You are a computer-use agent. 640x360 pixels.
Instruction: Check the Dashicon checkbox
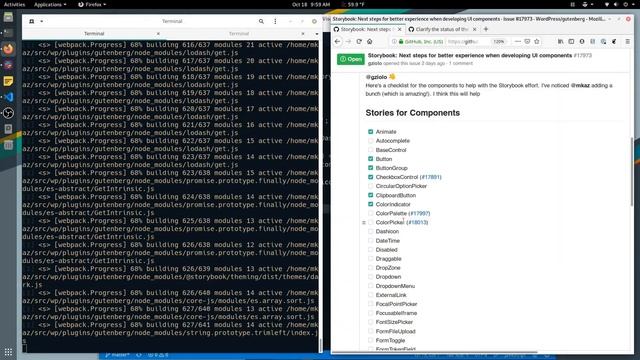(x=371, y=231)
